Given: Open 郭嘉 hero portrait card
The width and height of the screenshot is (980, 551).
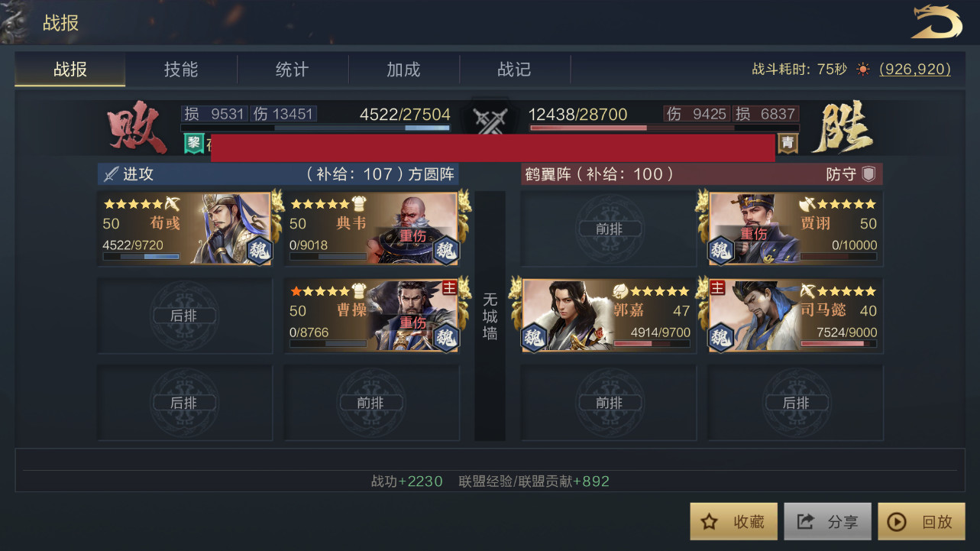Looking at the screenshot, I should (x=608, y=315).
